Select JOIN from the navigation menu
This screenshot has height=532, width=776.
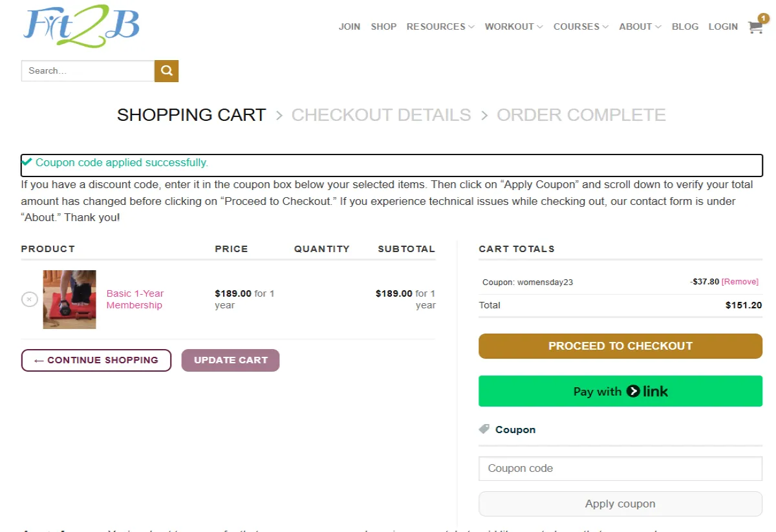(x=349, y=27)
